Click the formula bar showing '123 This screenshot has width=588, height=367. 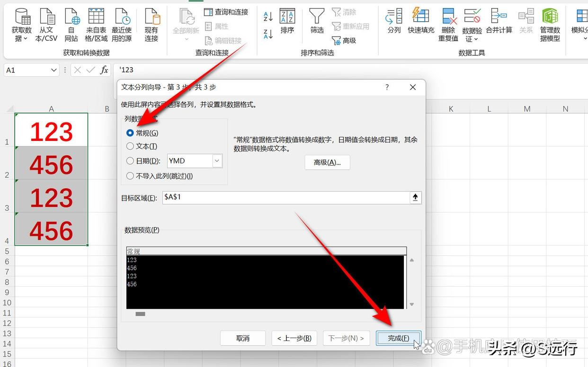pyautogui.click(x=350, y=70)
